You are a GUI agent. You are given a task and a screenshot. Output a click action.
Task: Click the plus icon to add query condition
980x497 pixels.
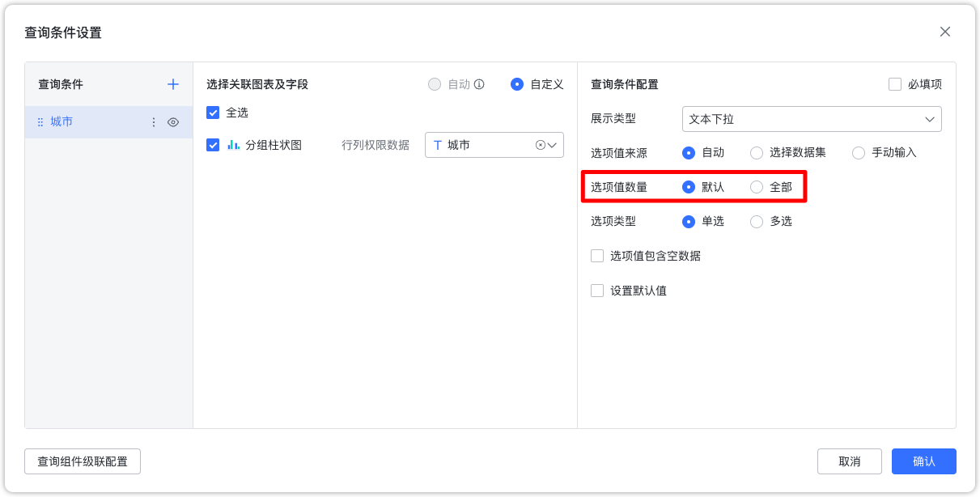(172, 83)
